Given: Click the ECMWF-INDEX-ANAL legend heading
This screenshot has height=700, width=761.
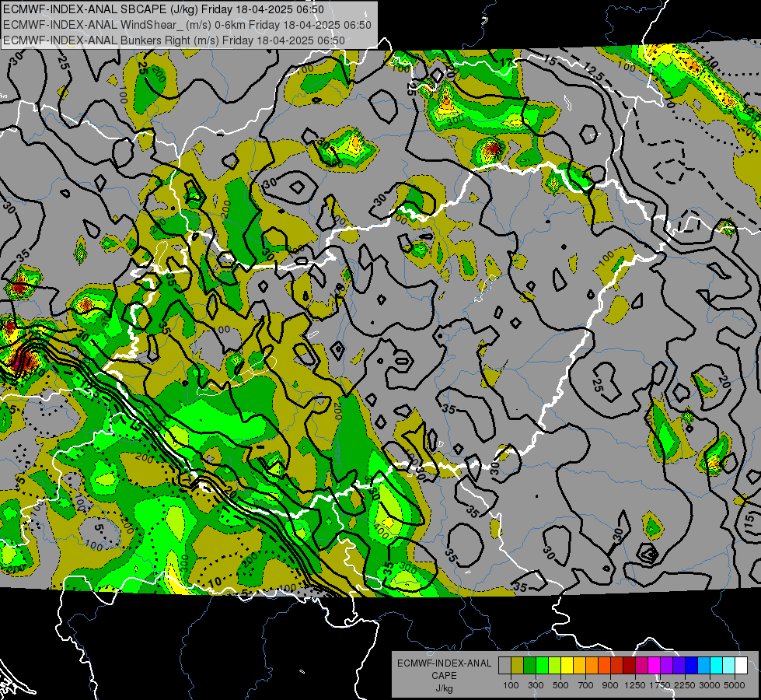Looking at the screenshot, I should point(445,663).
